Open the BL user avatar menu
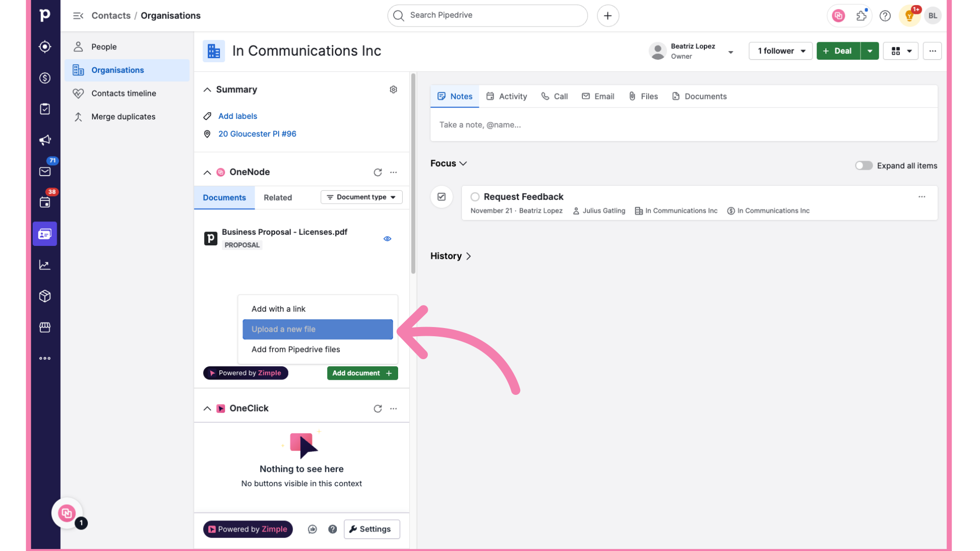This screenshot has width=980, height=551. point(933,16)
